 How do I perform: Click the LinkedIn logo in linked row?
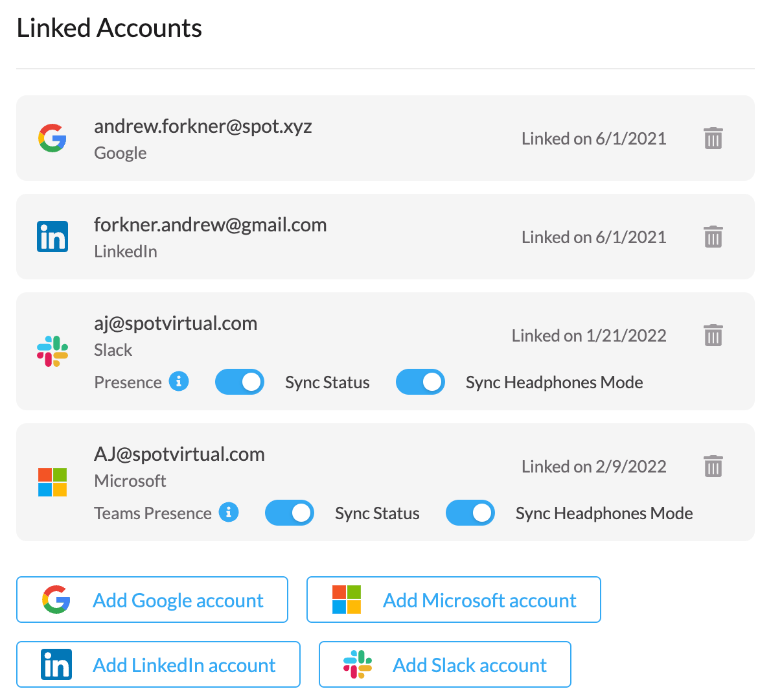point(52,237)
